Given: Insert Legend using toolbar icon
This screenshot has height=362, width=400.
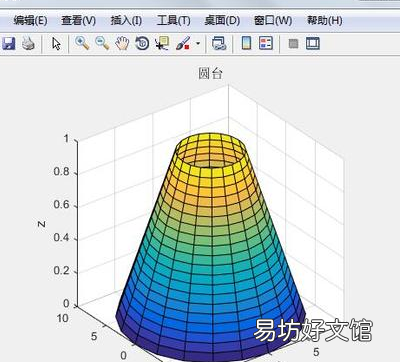Looking at the screenshot, I should coord(266,43).
